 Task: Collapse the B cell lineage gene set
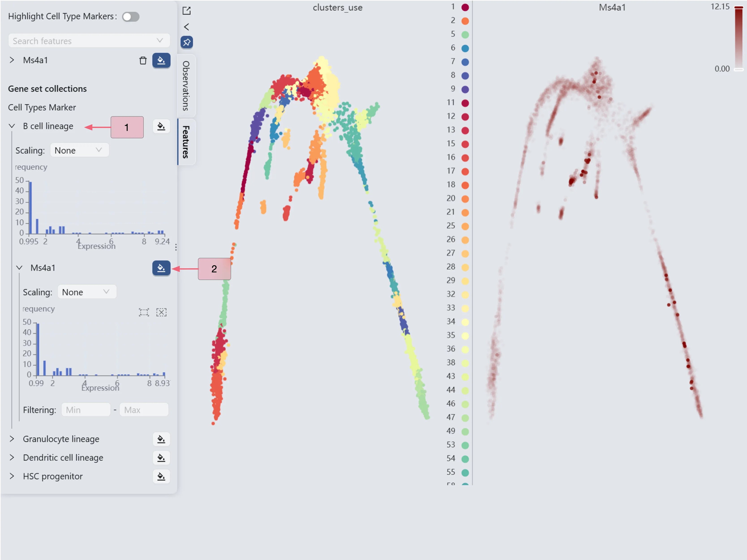point(12,126)
